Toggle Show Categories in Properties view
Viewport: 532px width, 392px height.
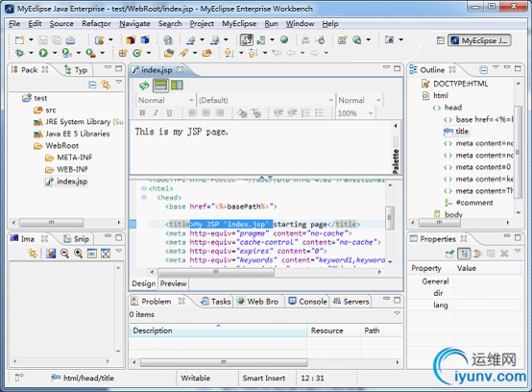(x=464, y=254)
